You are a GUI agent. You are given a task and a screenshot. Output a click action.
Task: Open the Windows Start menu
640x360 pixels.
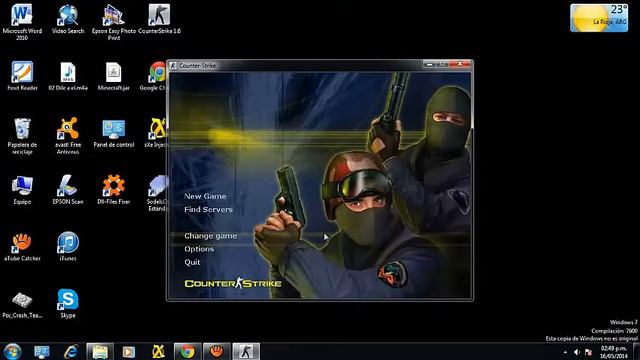click(12, 351)
